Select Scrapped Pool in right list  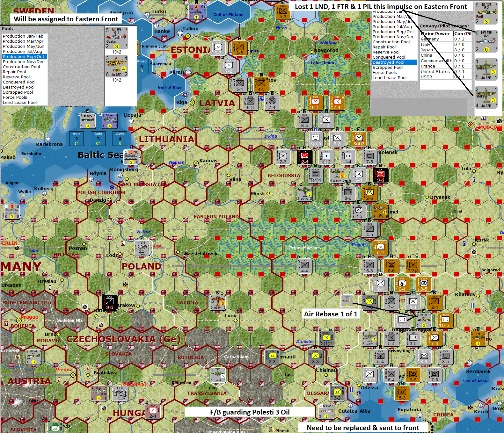pos(394,67)
